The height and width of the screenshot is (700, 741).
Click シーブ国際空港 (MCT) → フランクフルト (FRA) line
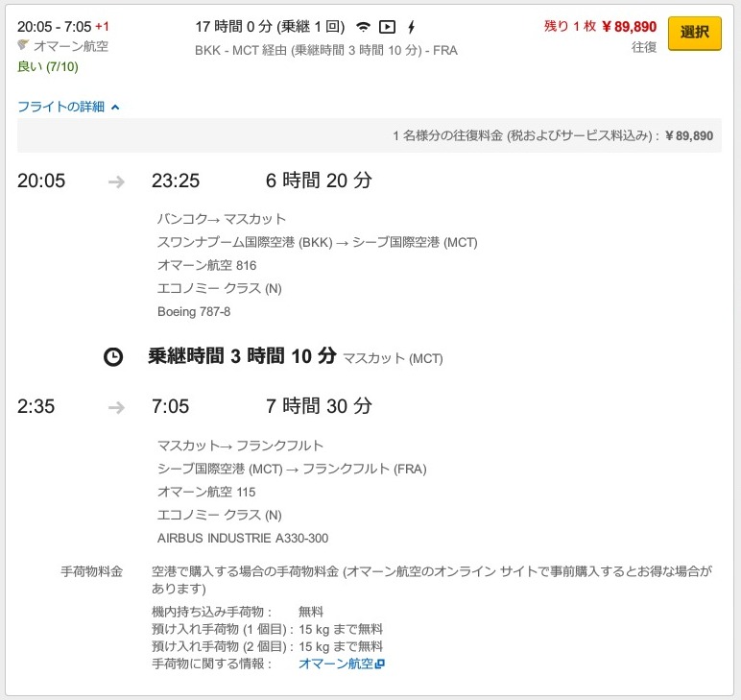(x=292, y=469)
